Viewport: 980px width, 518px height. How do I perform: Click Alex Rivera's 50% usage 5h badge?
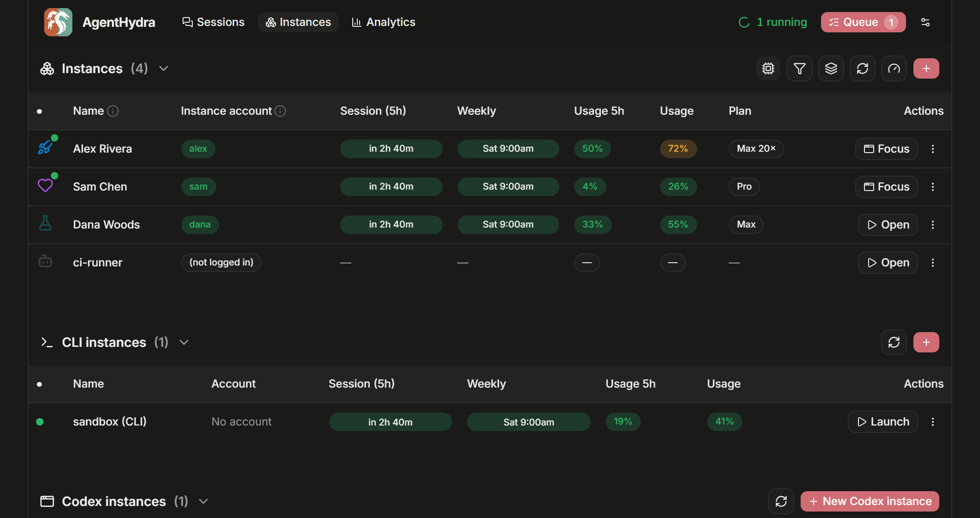tap(593, 149)
